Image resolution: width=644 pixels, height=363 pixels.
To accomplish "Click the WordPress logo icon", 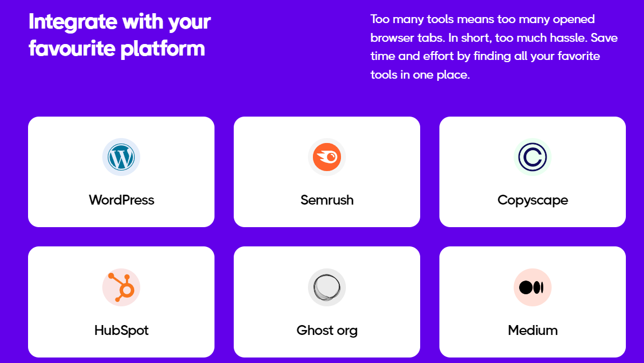I will click(121, 157).
